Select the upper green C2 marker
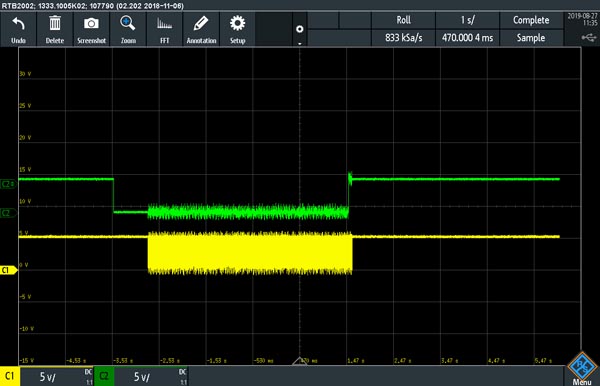600x386 pixels. tap(8, 184)
